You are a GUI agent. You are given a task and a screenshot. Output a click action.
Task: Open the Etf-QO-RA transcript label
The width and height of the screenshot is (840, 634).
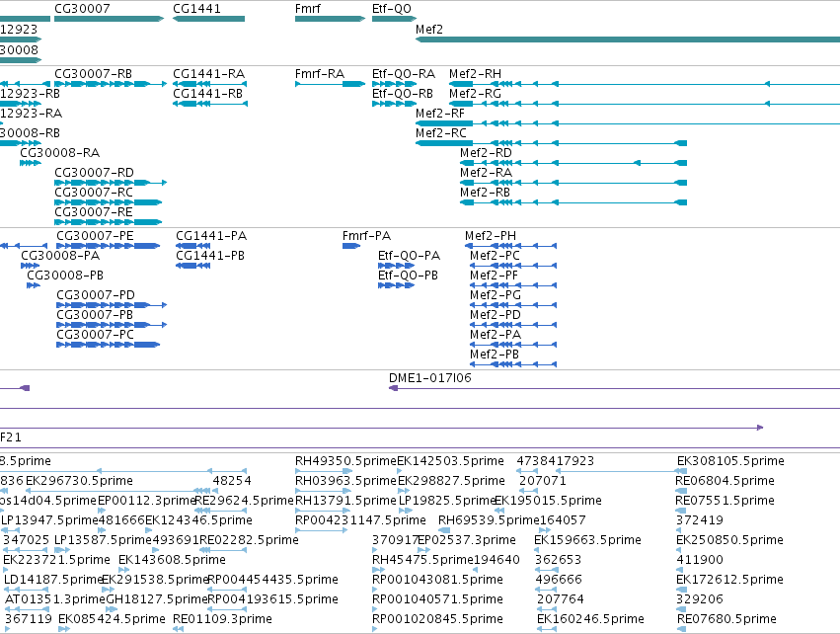(404, 74)
